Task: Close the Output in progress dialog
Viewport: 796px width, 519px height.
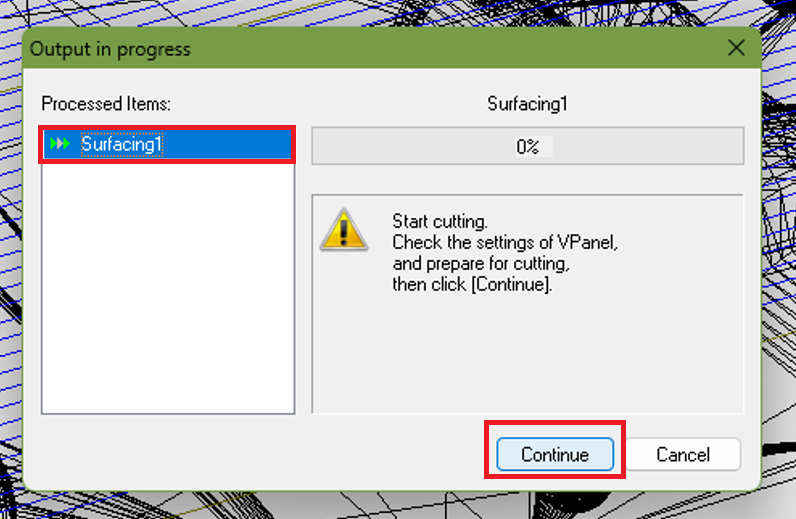Action: coord(736,48)
